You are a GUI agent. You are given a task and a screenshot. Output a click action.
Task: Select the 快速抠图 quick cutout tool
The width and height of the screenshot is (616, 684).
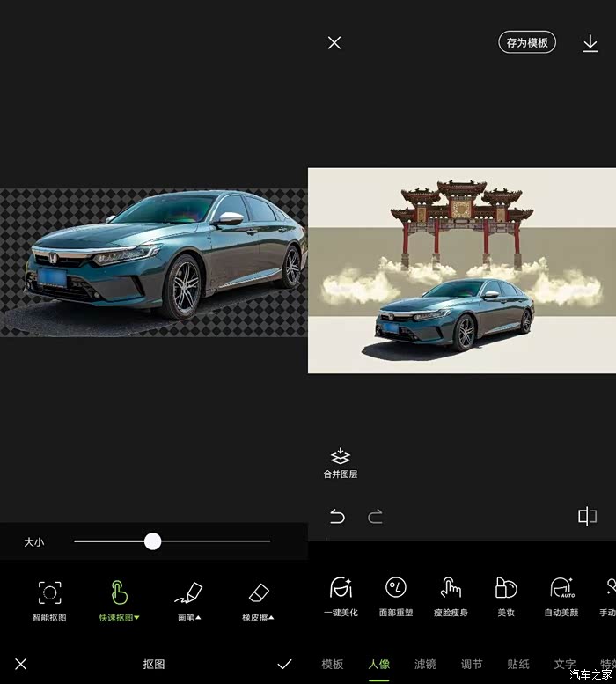[119, 600]
